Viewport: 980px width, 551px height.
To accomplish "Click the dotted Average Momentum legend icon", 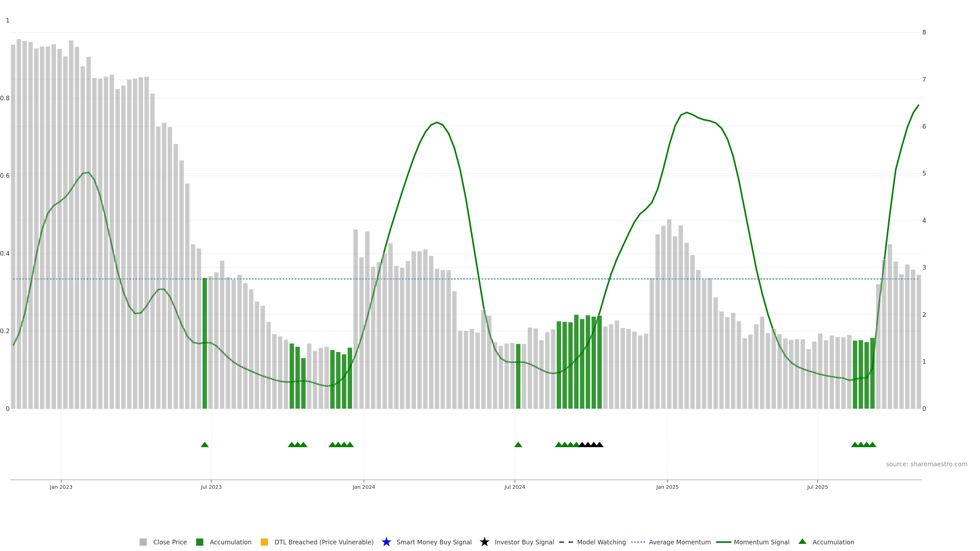I will pyautogui.click(x=638, y=542).
